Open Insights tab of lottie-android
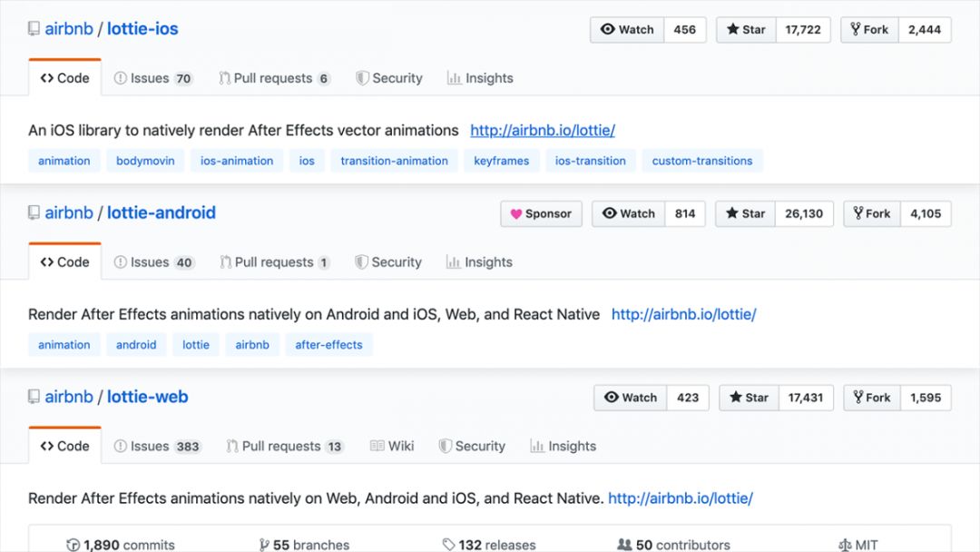The height and width of the screenshot is (552, 980). tap(479, 262)
